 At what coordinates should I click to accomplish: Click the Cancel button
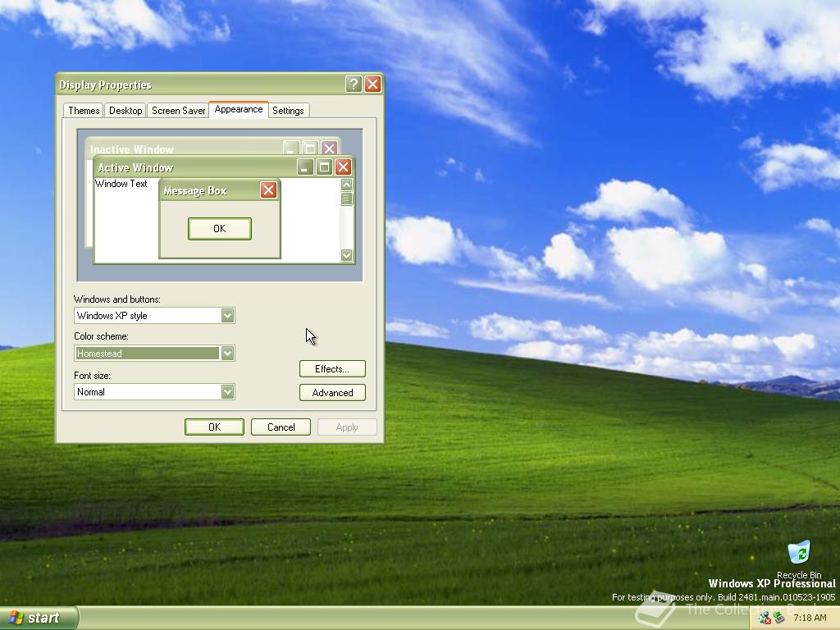pyautogui.click(x=281, y=427)
